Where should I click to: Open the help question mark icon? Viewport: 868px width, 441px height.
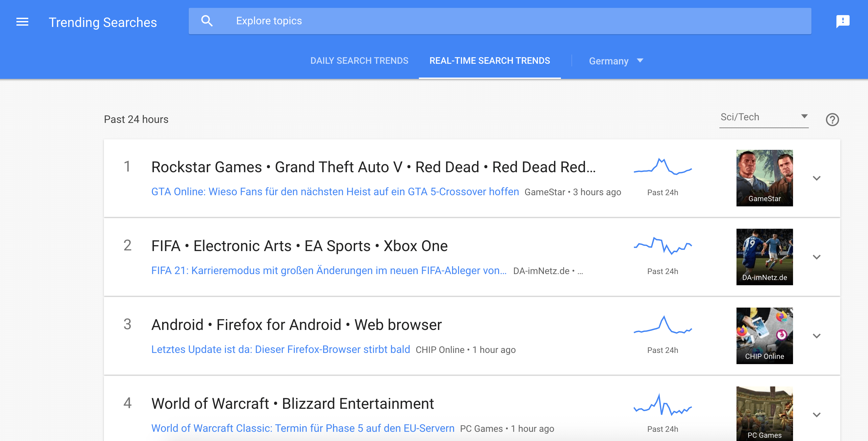[x=832, y=119]
